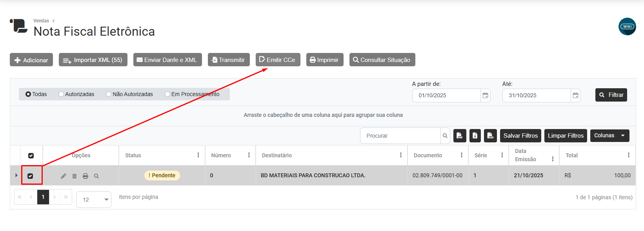Screen dimensions: 644x231
Task: Go to the next page
Action: tap(55, 197)
